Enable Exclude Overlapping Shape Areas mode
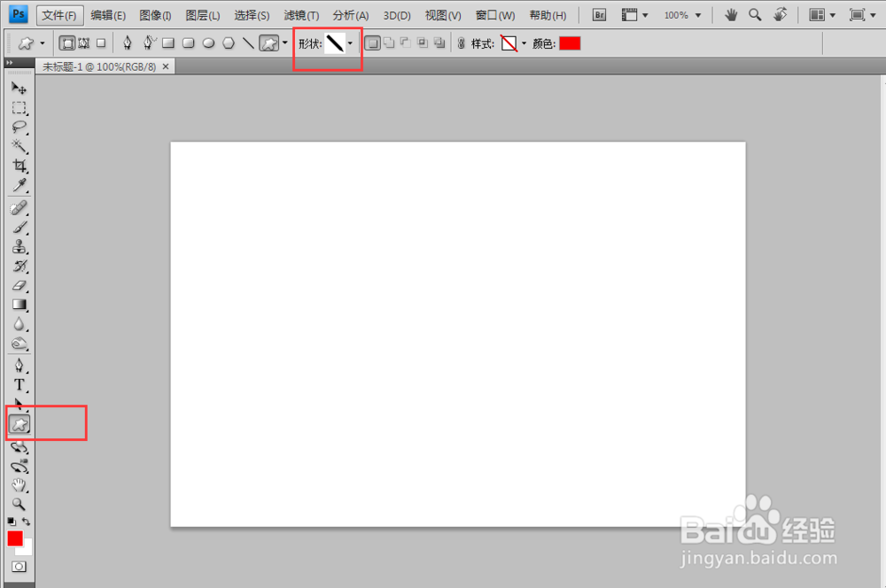Screen dimensions: 886x588 point(439,43)
